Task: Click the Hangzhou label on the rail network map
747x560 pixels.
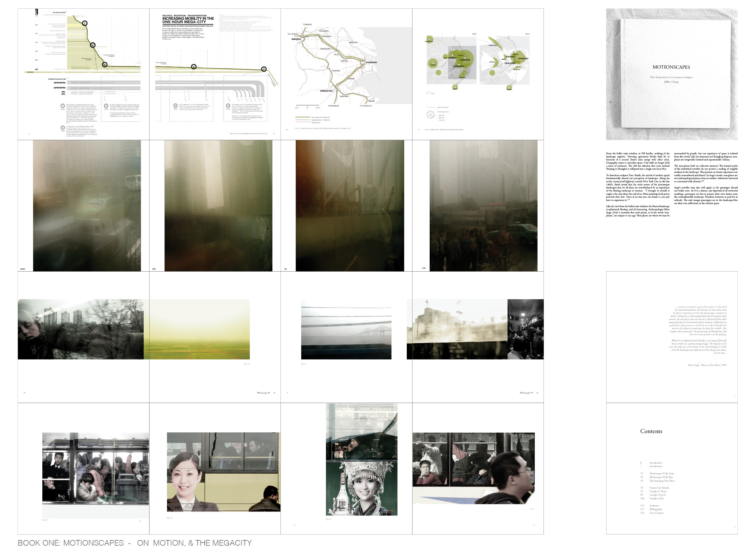Action: (x=326, y=90)
